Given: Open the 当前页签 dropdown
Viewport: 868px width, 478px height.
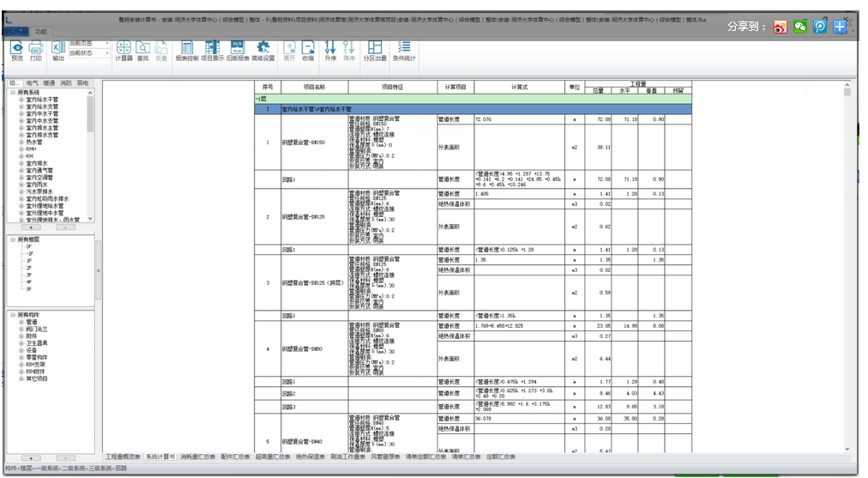Looking at the screenshot, I should 88,43.
